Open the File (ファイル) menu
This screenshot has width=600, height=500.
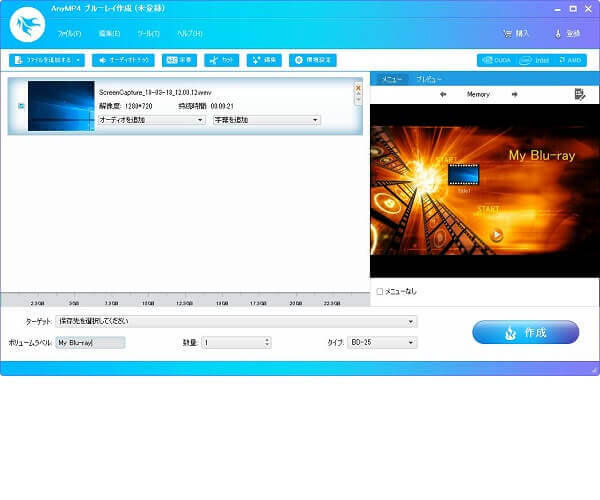(x=69, y=34)
